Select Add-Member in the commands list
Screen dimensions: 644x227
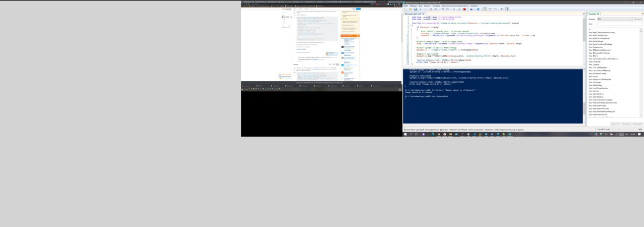coord(595,91)
